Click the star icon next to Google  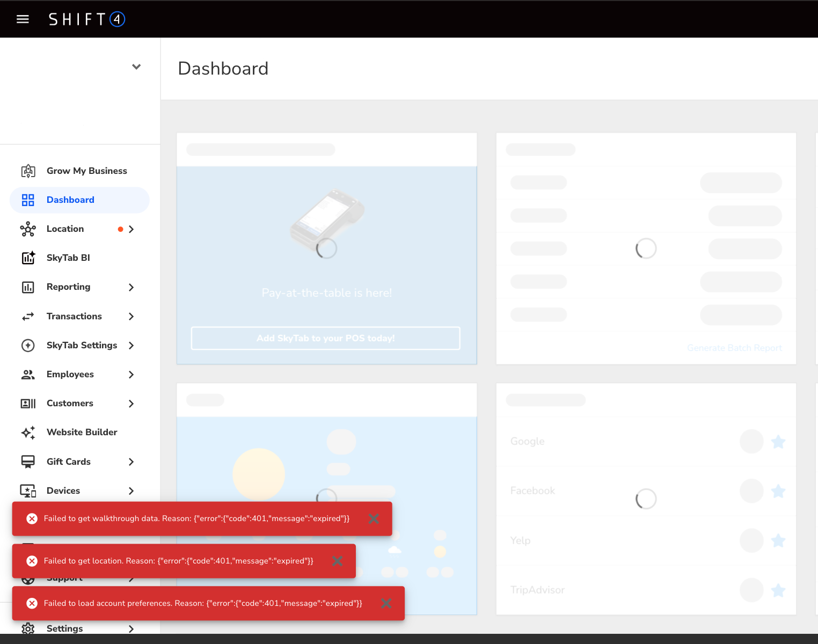coord(778,442)
